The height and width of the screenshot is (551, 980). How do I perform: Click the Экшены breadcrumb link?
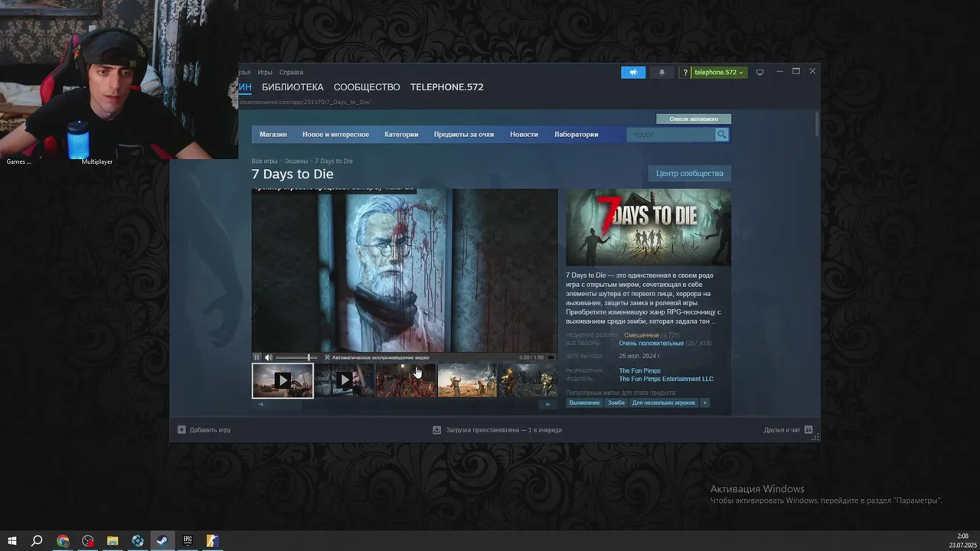(x=296, y=161)
